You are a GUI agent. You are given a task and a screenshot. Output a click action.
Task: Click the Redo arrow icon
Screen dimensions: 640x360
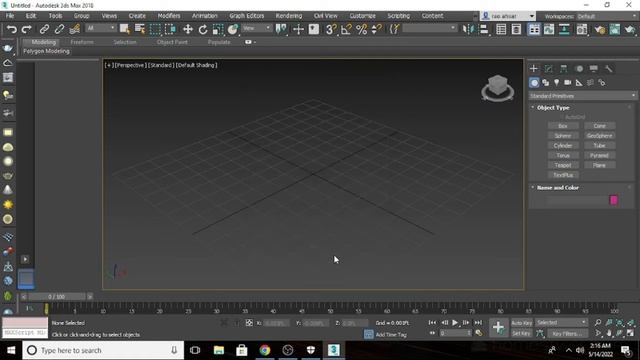click(x=27, y=29)
